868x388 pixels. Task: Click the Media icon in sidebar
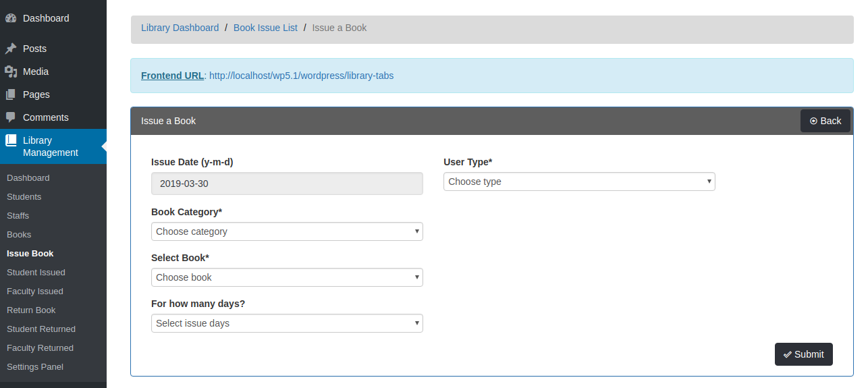[11, 72]
